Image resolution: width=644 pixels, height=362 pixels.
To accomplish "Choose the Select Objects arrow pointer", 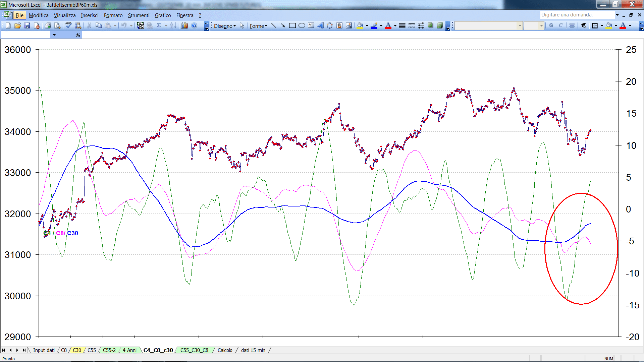I will tap(242, 25).
